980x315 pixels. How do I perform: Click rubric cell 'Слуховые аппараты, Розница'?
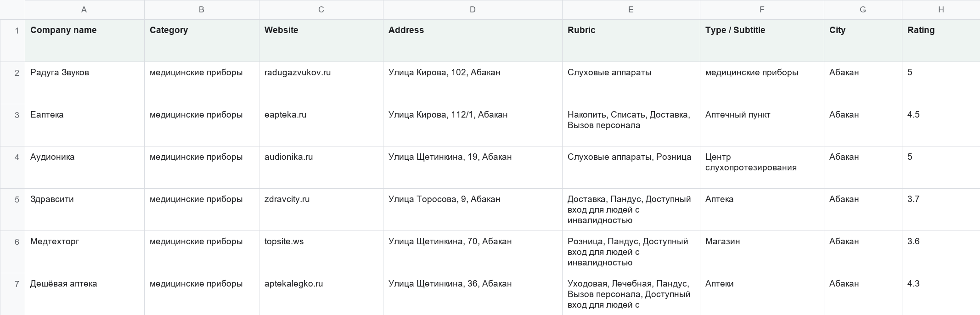point(631,167)
